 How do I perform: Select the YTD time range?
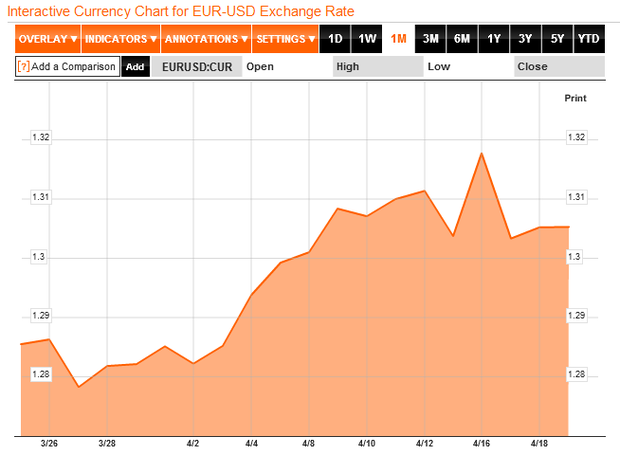(x=589, y=39)
